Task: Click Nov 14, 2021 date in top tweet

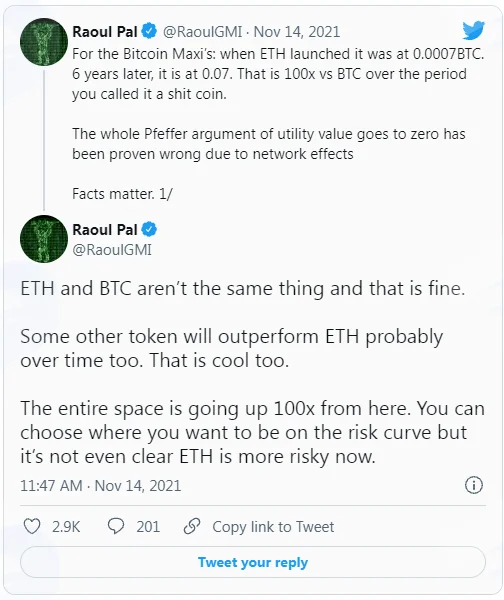Action: [x=297, y=32]
